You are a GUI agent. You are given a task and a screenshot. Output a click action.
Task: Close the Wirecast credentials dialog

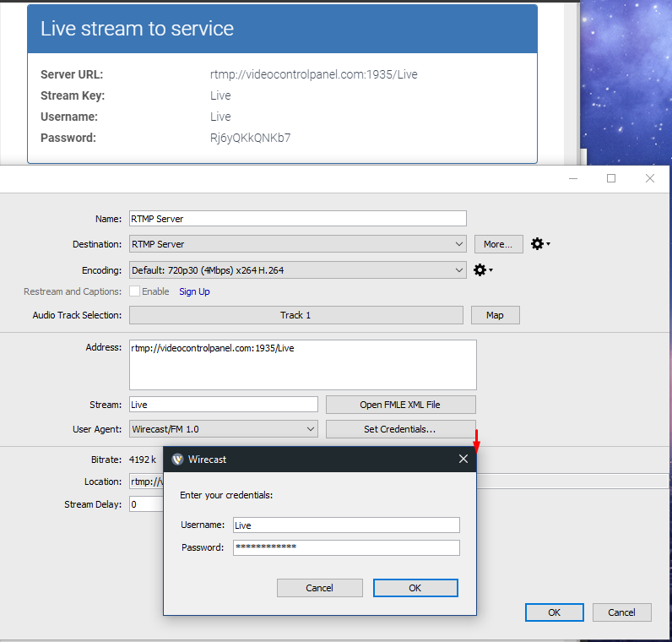click(463, 459)
